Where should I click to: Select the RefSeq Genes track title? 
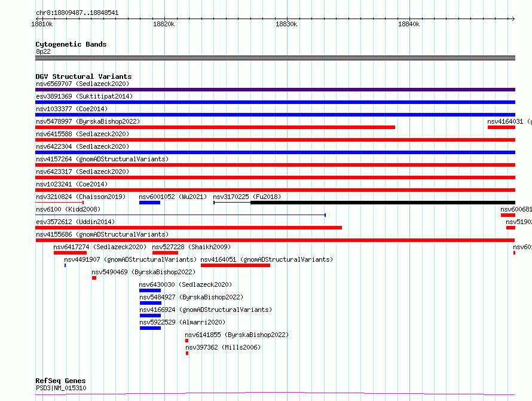[60, 381]
